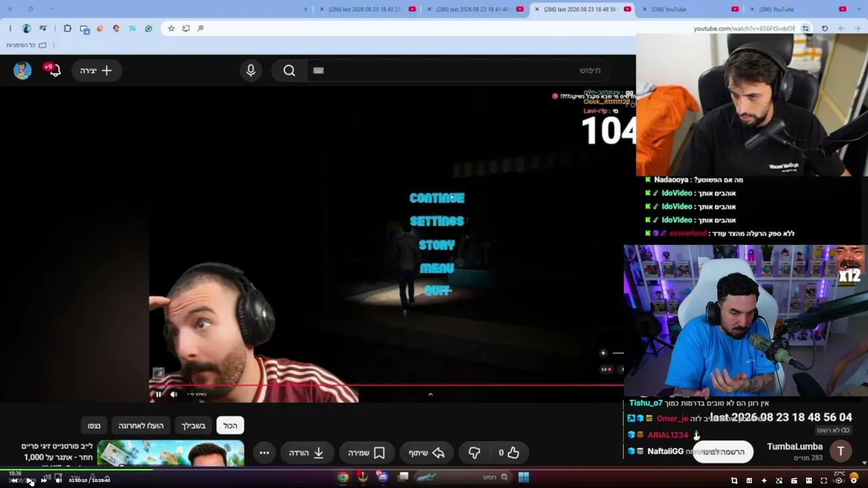Click the thumbs-down dislike button
Image resolution: width=868 pixels, height=488 pixels.
pos(474,453)
